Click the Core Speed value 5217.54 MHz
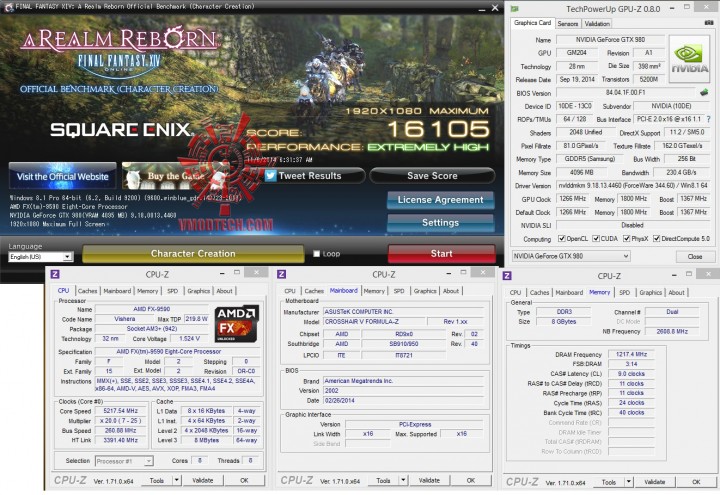This screenshot has width=720, height=495. 120,411
